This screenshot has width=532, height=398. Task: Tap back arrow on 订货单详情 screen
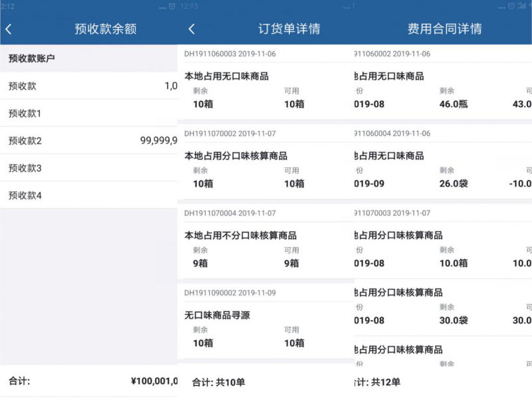click(192, 29)
